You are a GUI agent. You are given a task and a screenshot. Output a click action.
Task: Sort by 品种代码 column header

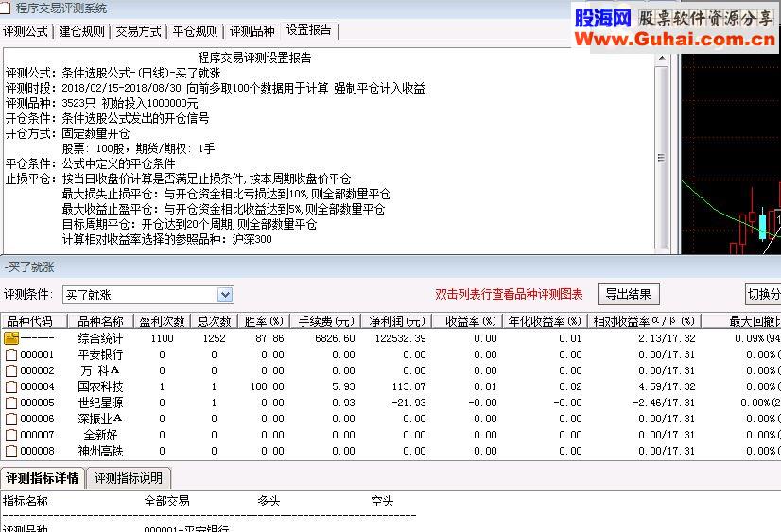point(34,321)
